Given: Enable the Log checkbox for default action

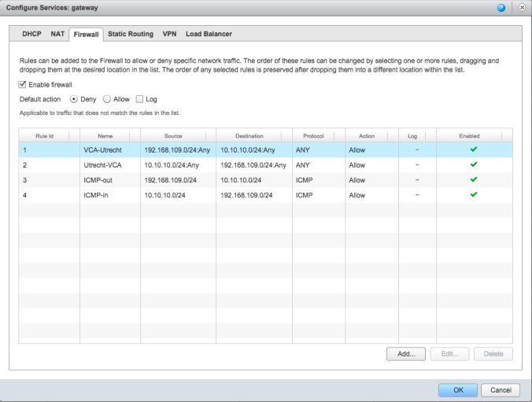Looking at the screenshot, I should tap(139, 99).
